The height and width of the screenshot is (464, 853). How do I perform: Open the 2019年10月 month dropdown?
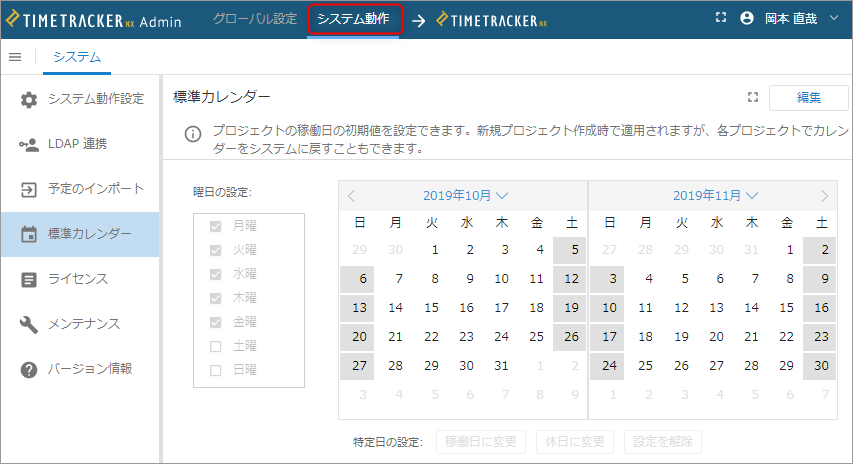(x=465, y=195)
